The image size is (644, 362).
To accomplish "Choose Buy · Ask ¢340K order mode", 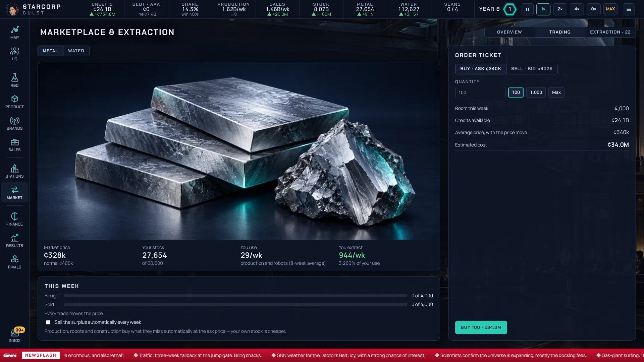I will (x=480, y=69).
